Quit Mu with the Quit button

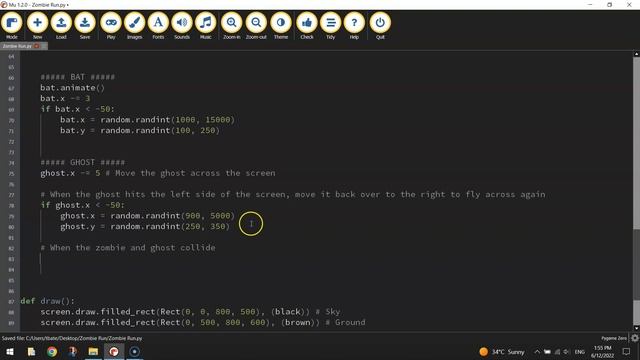click(380, 26)
